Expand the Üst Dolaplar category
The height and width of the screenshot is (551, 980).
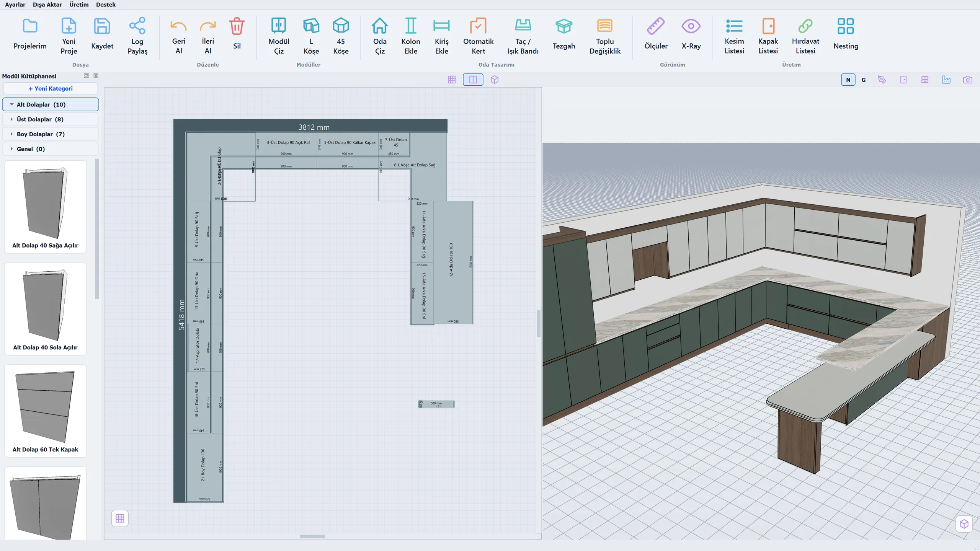click(51, 119)
